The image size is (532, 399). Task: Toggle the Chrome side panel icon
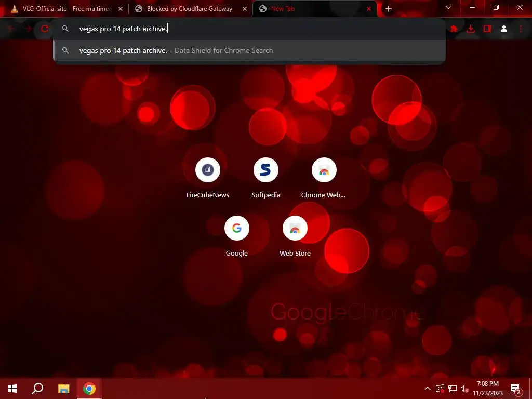tap(487, 29)
